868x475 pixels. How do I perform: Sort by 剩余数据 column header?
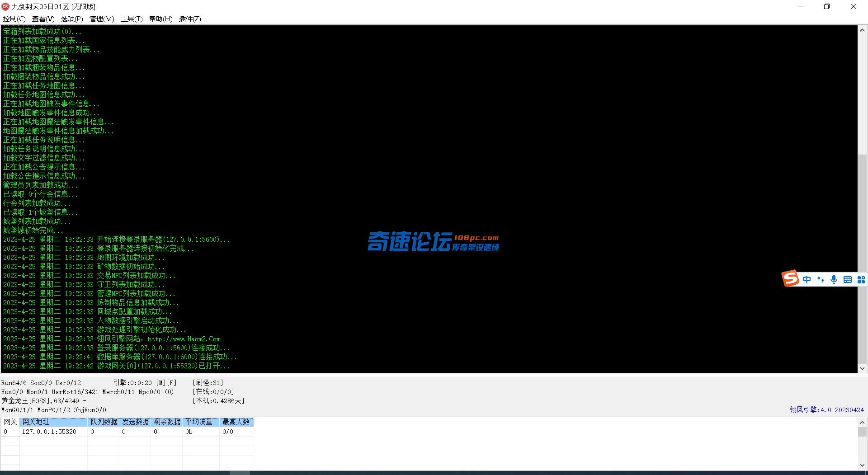coord(167,422)
